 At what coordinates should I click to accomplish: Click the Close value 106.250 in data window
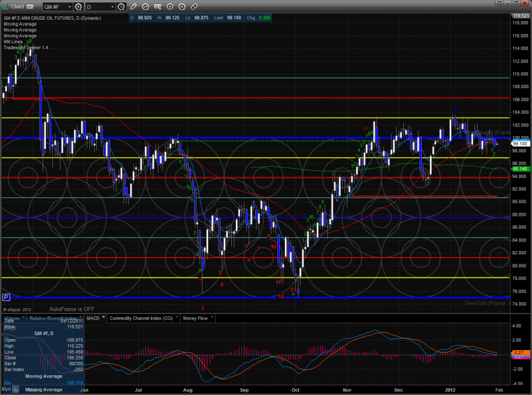pyautogui.click(x=75, y=358)
